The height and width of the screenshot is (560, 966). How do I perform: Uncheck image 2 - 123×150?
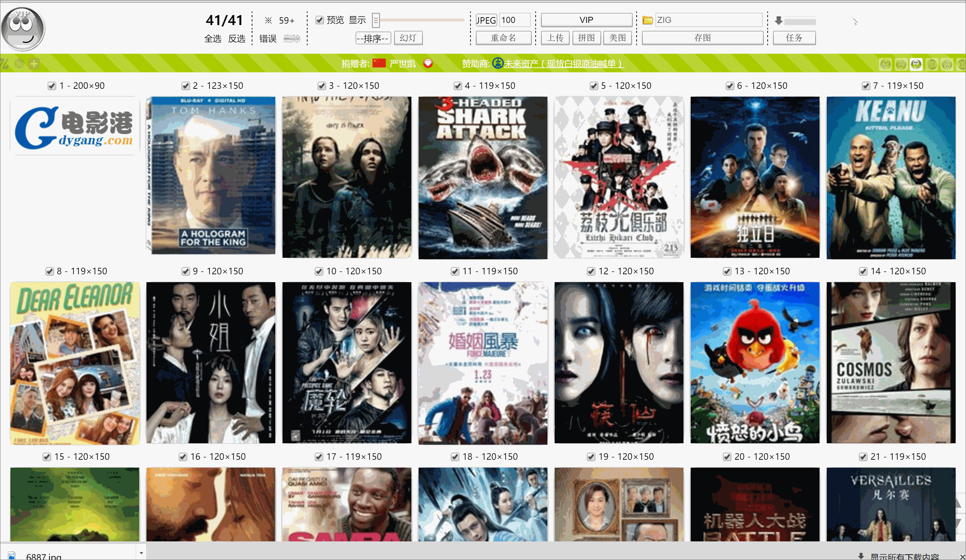pyautogui.click(x=185, y=86)
